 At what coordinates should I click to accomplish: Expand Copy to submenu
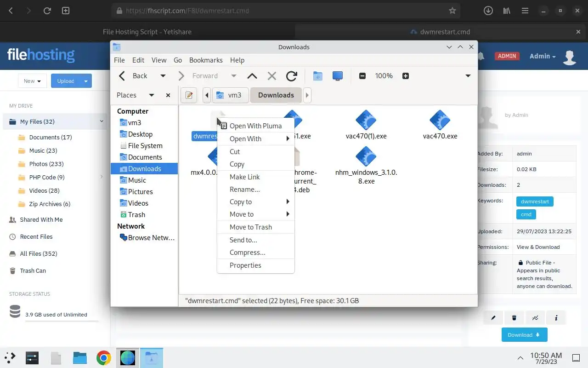click(255, 202)
